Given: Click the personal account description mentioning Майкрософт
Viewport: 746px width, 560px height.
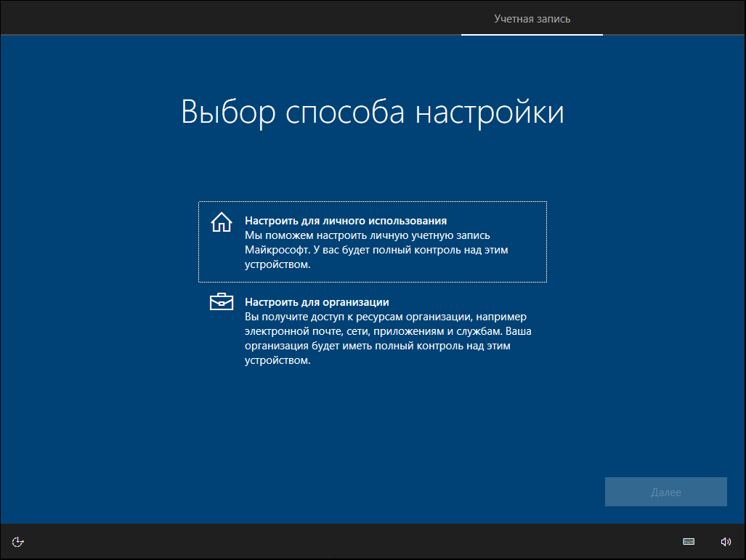Looking at the screenshot, I should coord(376,250).
